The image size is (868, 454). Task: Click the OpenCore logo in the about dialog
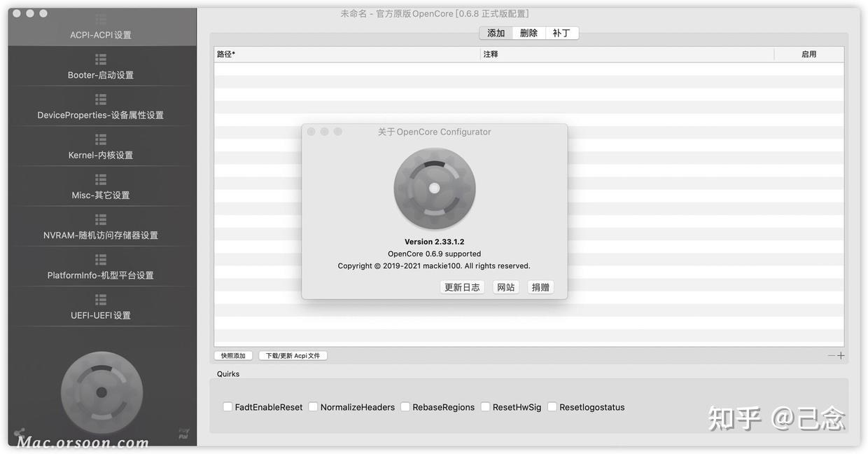[x=435, y=188]
